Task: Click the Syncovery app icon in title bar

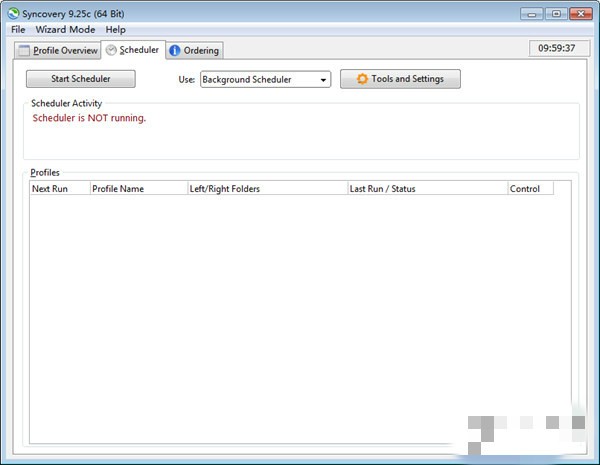Action: 13,14
